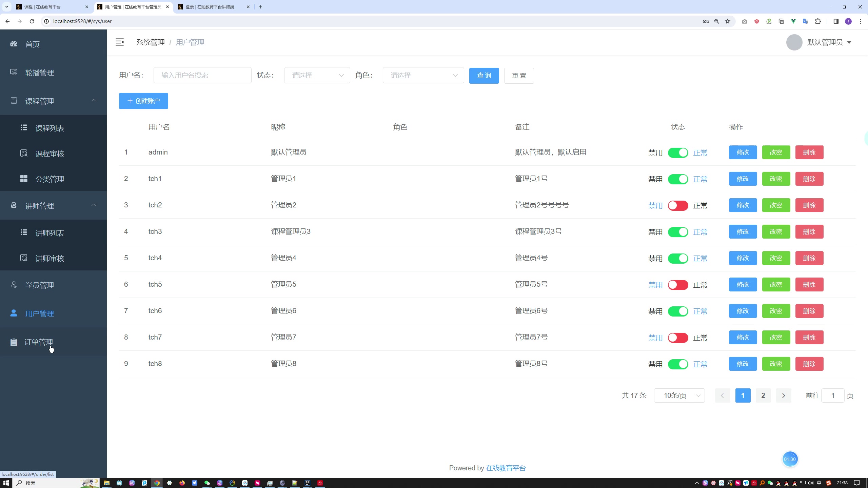Click 改密 for the tch1 row
Screen dimensions: 868x488
[x=776, y=179]
